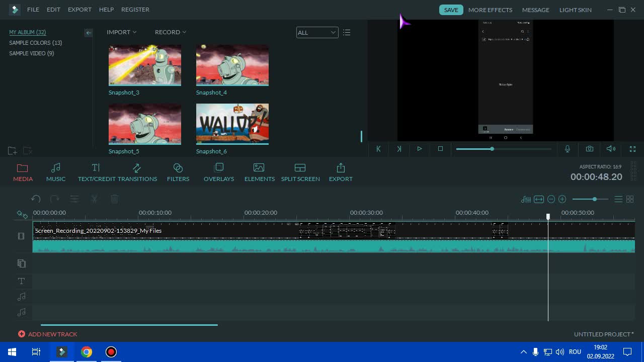
Task: Open the ALL media filter combo box
Action: [x=317, y=32]
